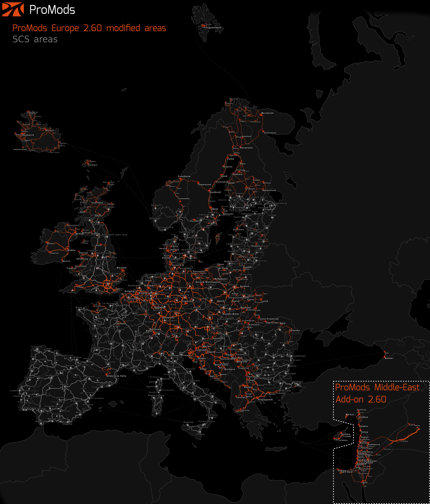Select the Mersin label in the inset
430x504 pixels.
tap(350, 414)
